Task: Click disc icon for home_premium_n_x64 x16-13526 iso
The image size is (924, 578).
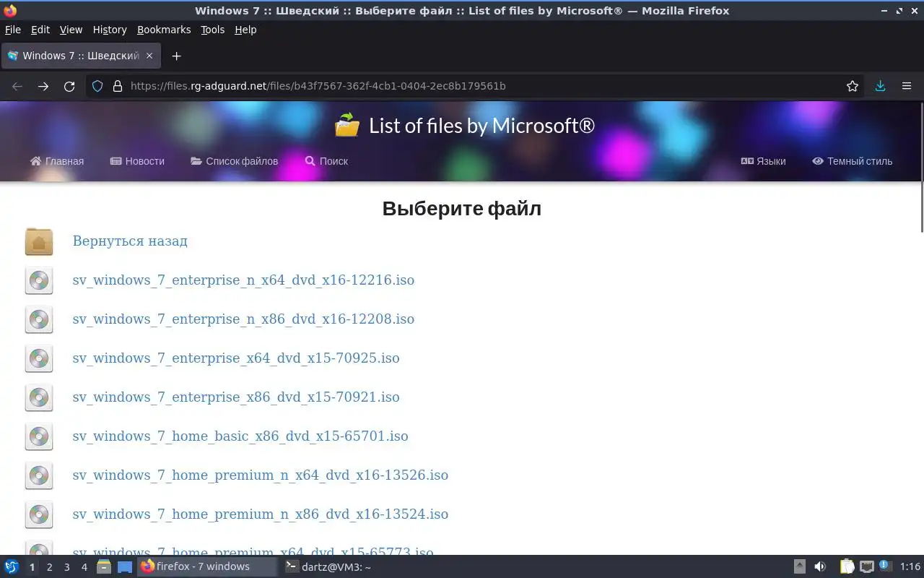Action: tap(39, 475)
